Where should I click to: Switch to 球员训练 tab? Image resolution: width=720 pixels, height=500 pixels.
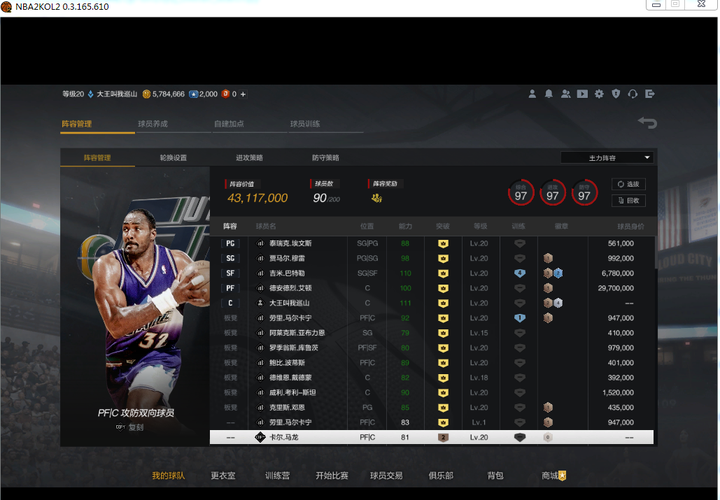[x=305, y=124]
